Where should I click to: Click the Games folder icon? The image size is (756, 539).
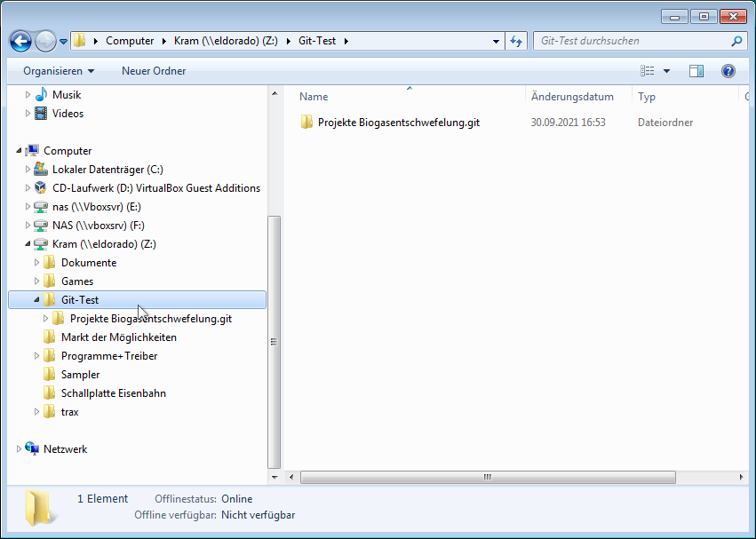tap(49, 281)
